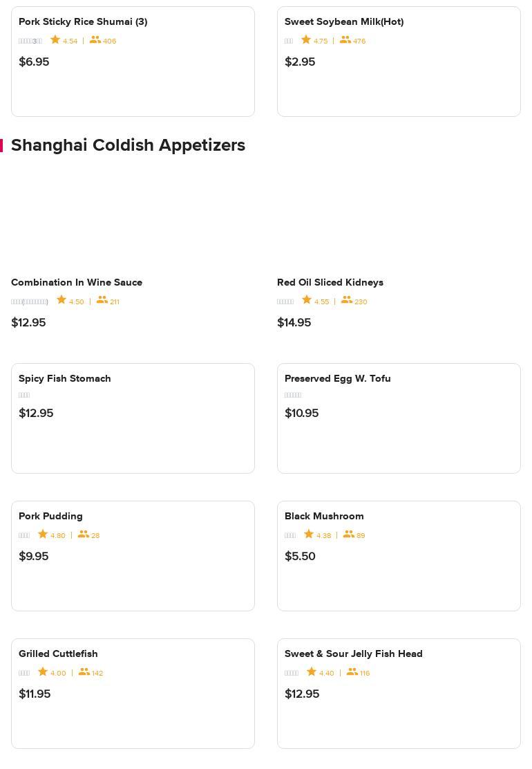
Task: Click star icon on Pork Pudding card
Action: (x=43, y=534)
